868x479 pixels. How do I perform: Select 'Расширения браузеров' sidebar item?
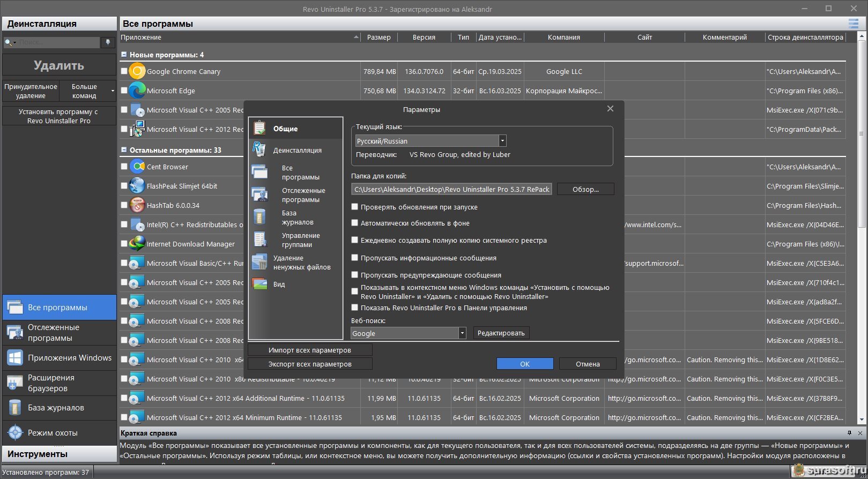click(x=59, y=383)
